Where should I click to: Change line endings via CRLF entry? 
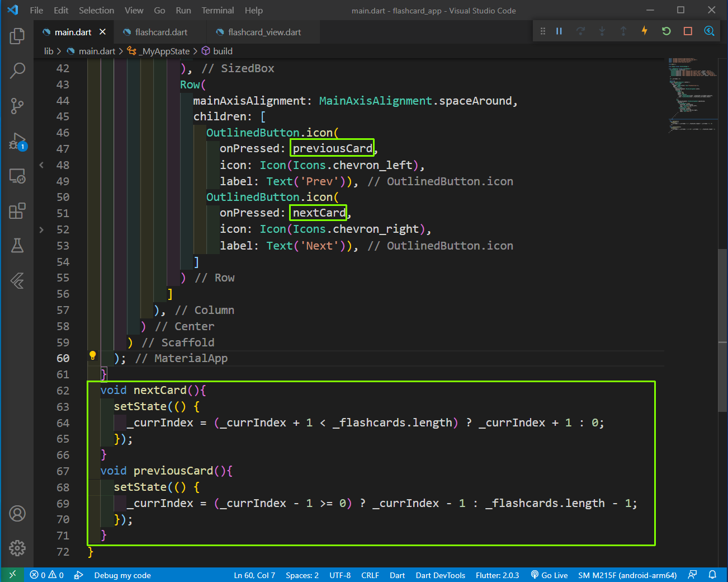(370, 575)
